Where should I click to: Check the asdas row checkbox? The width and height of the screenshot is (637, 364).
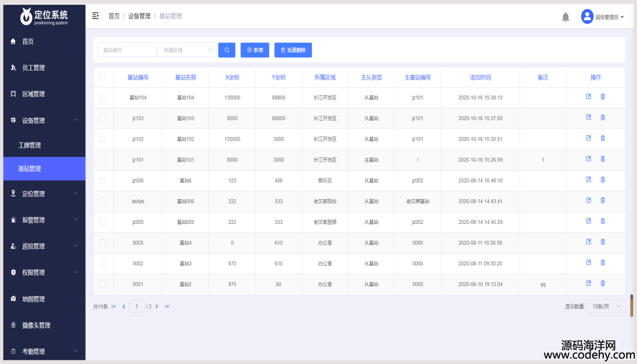[103, 201]
